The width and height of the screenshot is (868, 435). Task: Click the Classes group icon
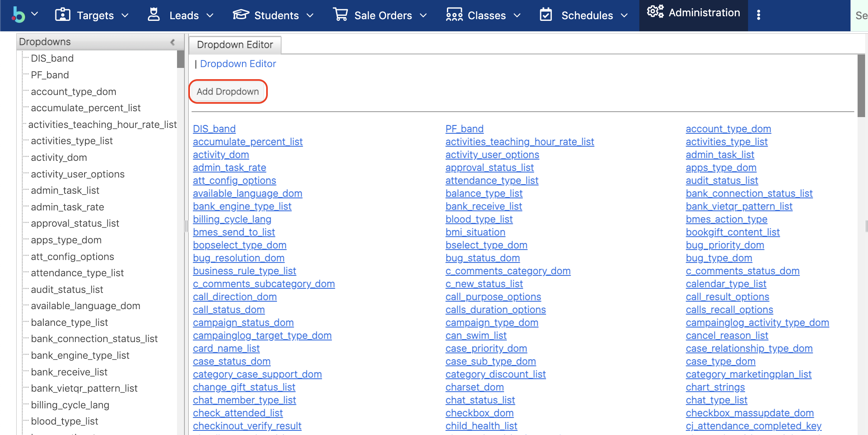click(454, 15)
